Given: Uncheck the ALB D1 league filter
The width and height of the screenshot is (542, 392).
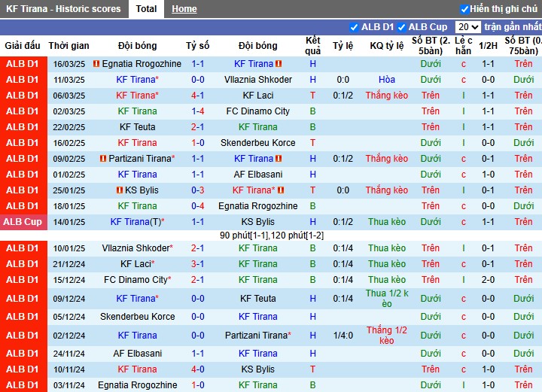Looking at the screenshot, I should pos(354,27).
